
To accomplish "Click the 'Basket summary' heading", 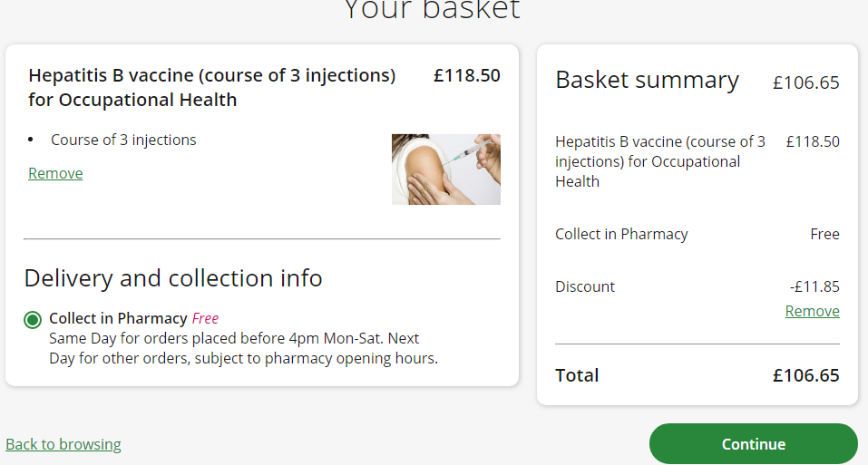I will [x=647, y=80].
